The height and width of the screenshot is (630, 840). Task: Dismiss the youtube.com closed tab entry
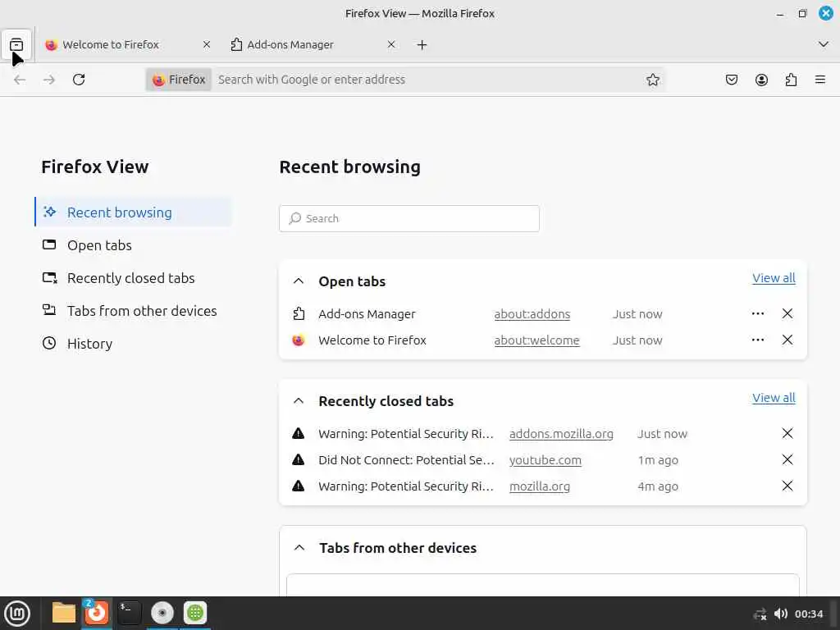787,459
